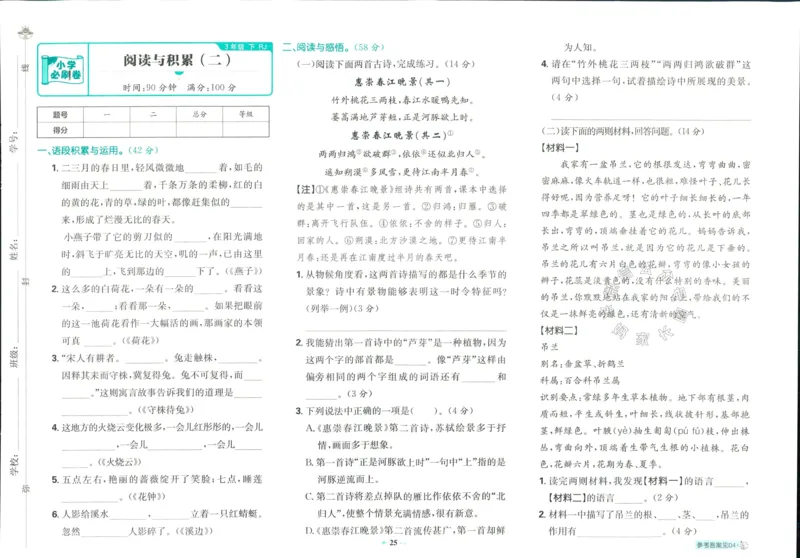
Task: Click poem title '惠崇春江晚景(其一)'
Action: [x=403, y=82]
